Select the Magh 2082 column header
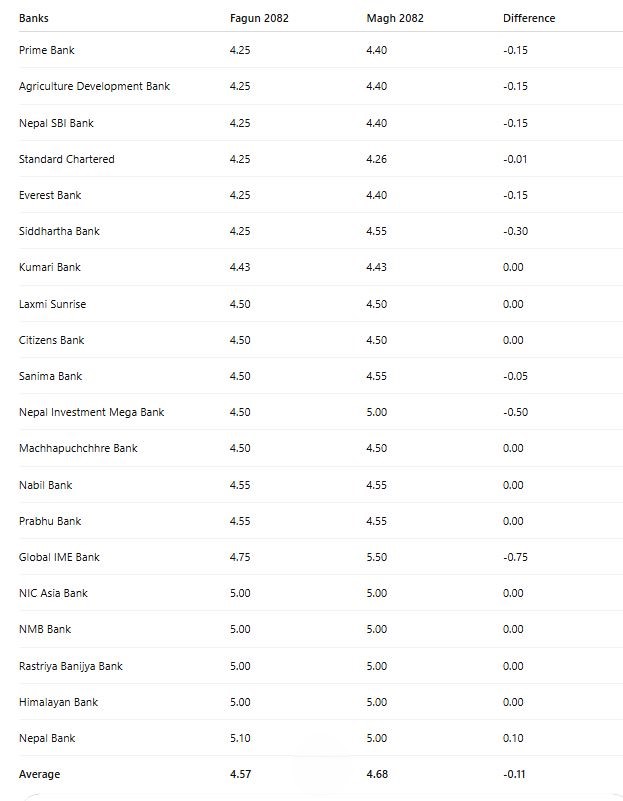The height and width of the screenshot is (801, 623). pos(395,18)
